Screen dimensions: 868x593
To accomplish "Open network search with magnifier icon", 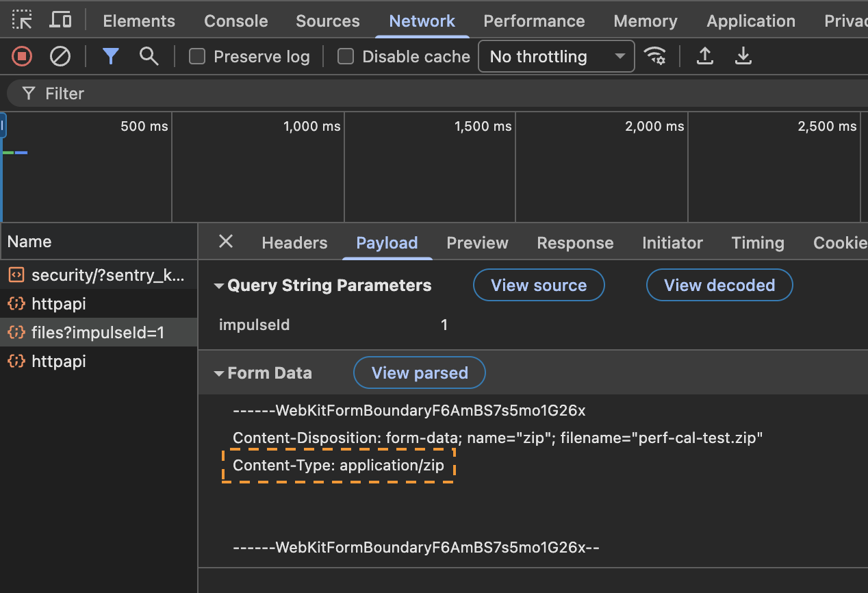I will (x=149, y=56).
